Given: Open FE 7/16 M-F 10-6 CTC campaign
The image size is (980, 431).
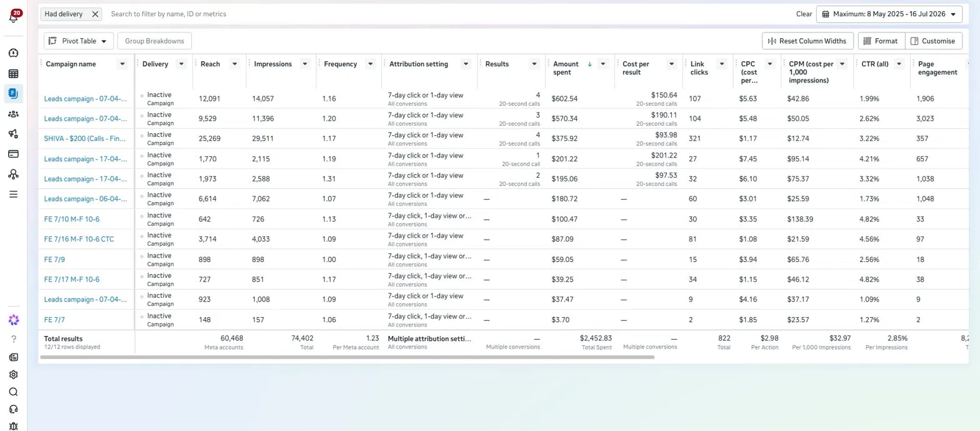Looking at the screenshot, I should [79, 239].
